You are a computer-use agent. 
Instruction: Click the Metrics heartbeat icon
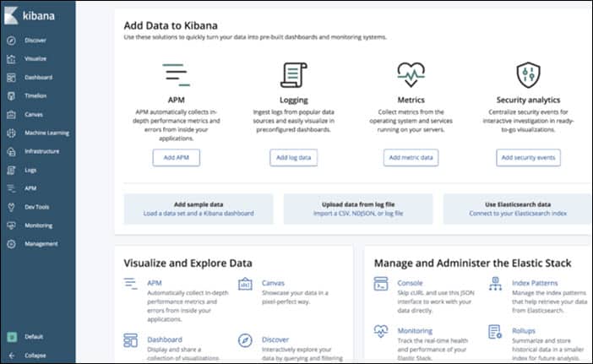pyautogui.click(x=411, y=75)
